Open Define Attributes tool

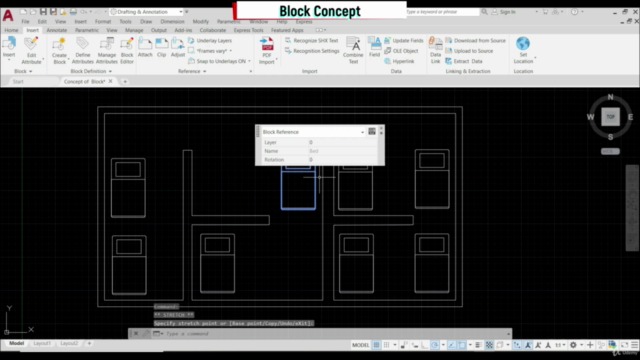[82, 51]
